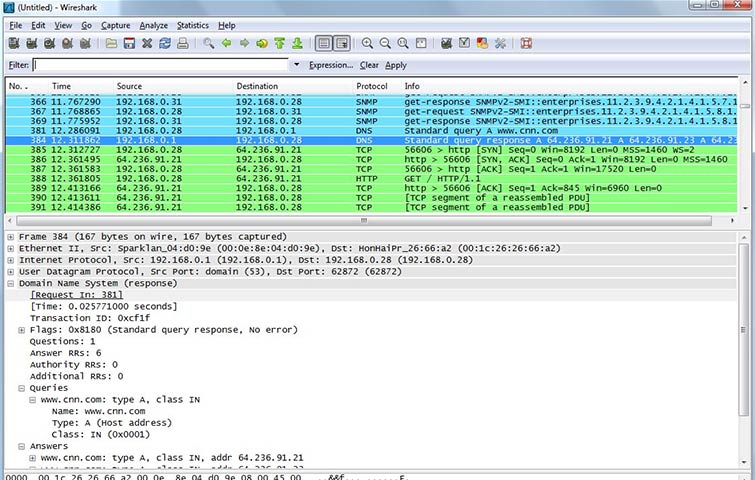Image resolution: width=755 pixels, height=480 pixels.
Task: Zoom in on packet text
Action: pyautogui.click(x=367, y=43)
